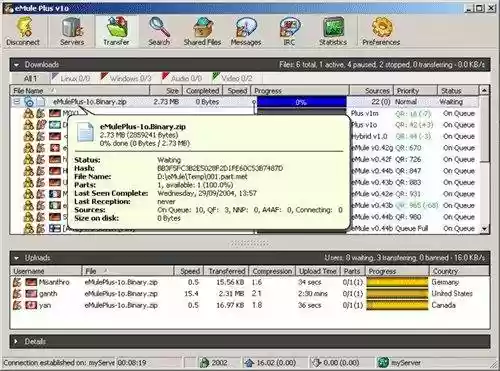This screenshot has height=371, width=500.
Task: Click the Germany flag beside Misanthro
Action: point(31,282)
